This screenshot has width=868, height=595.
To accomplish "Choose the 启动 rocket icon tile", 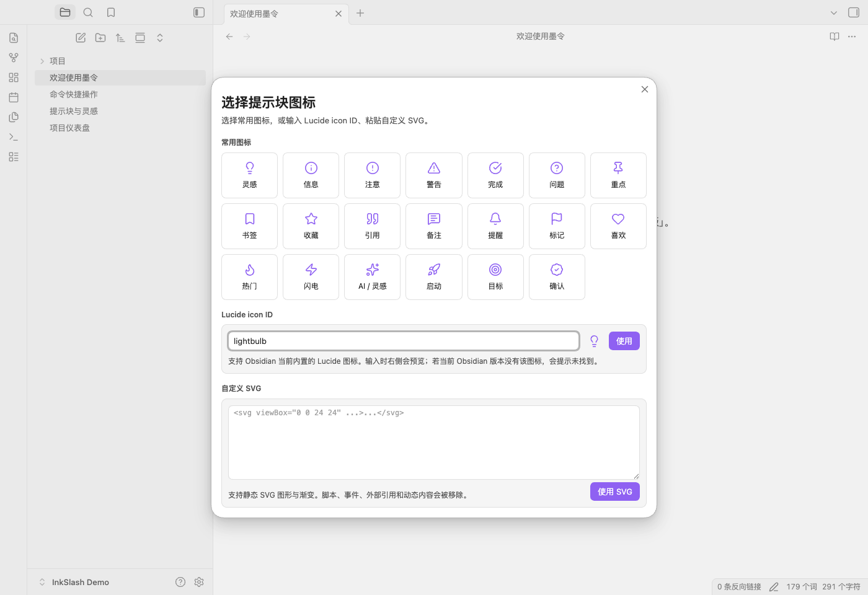I will click(434, 277).
